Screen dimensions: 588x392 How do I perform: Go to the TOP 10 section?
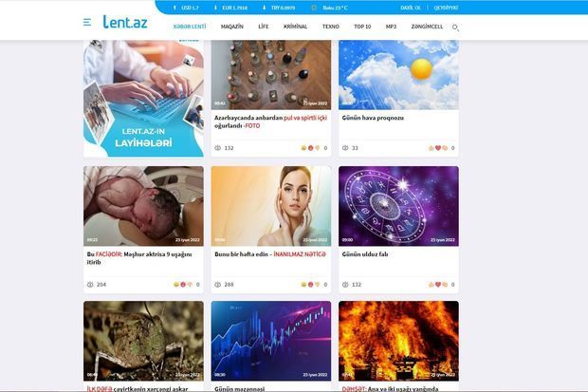click(362, 27)
